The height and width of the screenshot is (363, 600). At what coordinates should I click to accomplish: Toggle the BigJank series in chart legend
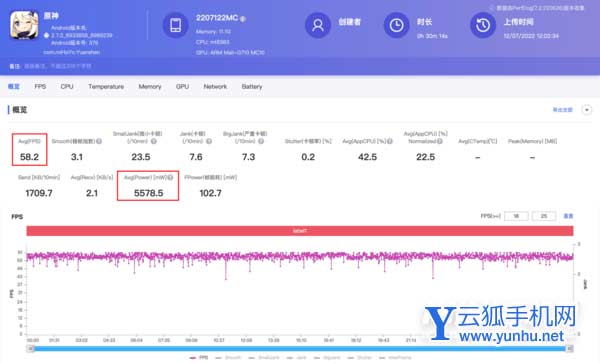327,358
